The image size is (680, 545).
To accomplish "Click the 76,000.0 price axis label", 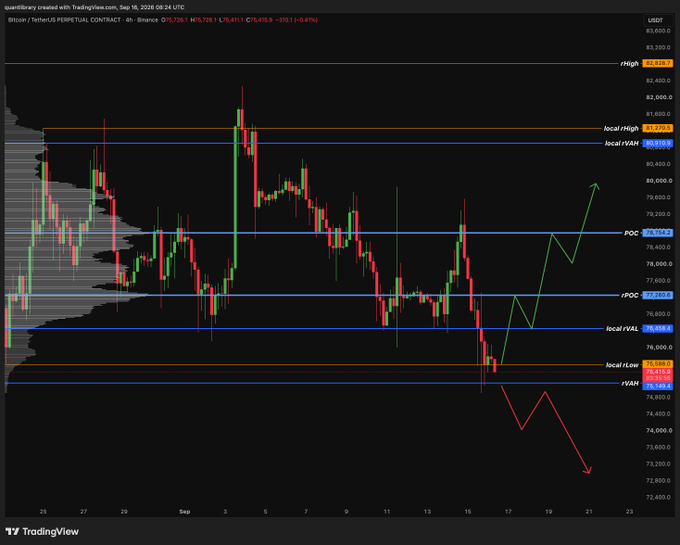I will (658, 347).
